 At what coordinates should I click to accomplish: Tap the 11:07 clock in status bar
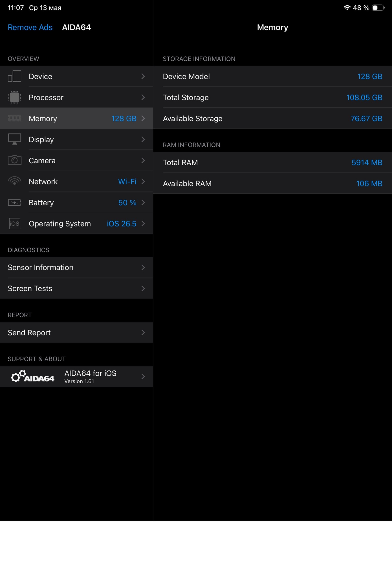(x=16, y=8)
